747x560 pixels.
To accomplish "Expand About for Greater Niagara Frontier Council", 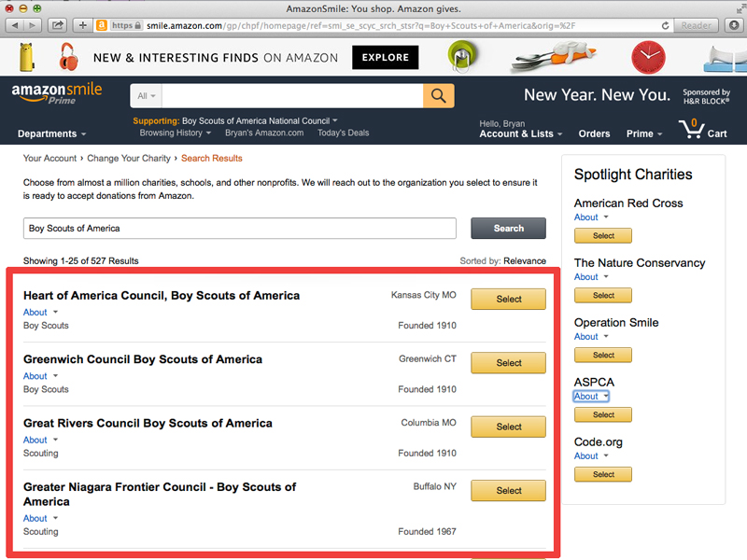I will point(40,519).
